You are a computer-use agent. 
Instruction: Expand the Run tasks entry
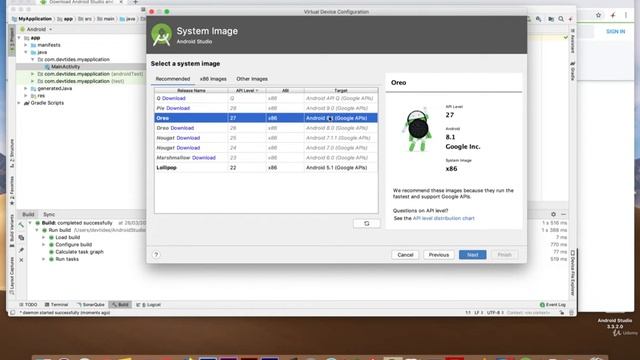click(44, 259)
